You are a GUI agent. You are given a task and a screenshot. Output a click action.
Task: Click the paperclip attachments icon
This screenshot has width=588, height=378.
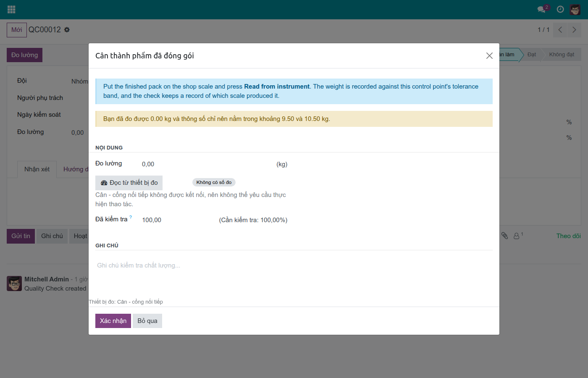point(504,236)
